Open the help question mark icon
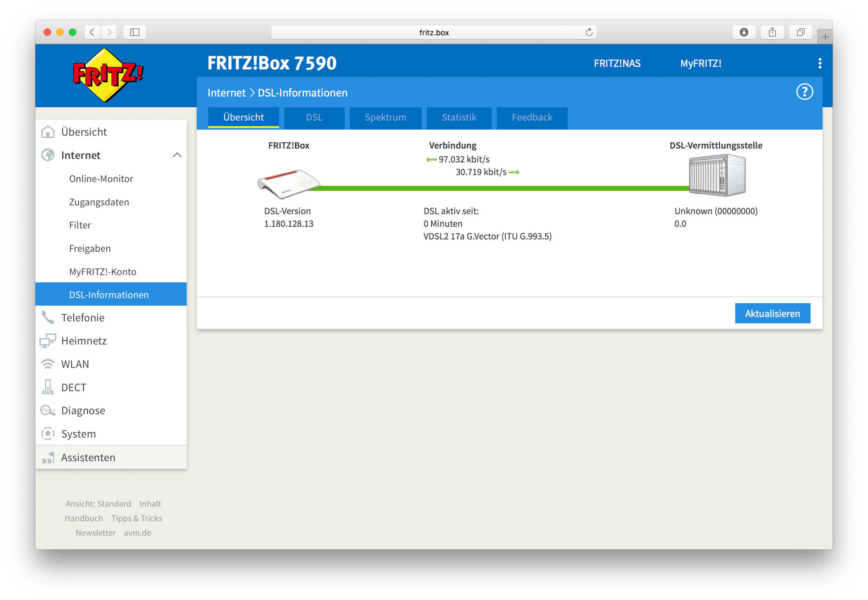This screenshot has width=868, height=600. (x=804, y=92)
